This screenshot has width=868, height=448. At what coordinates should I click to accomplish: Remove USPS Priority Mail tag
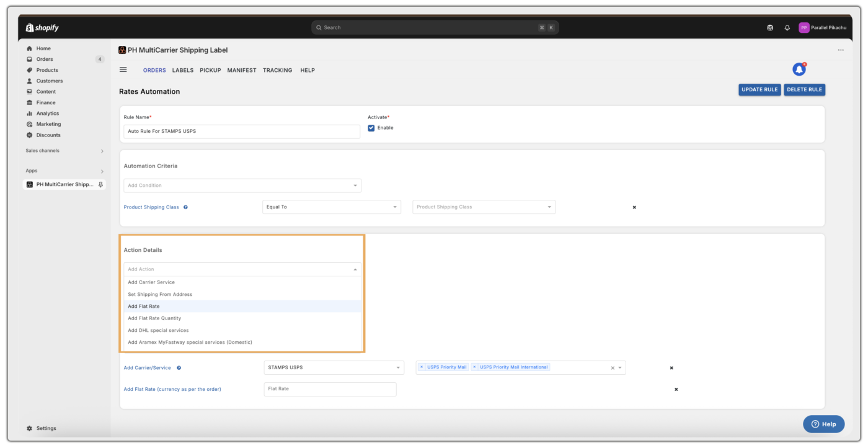(422, 367)
